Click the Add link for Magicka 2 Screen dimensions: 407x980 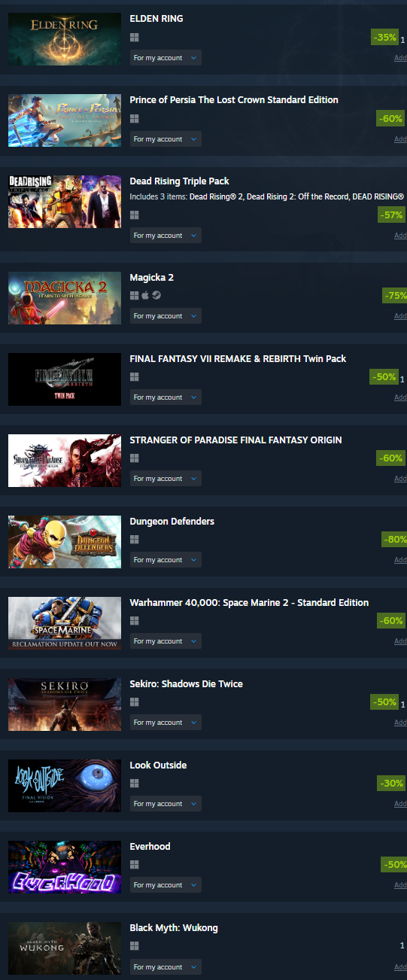(x=400, y=316)
